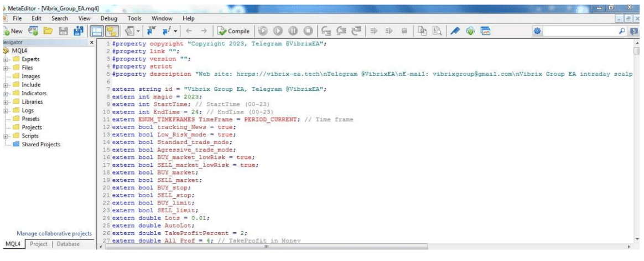The height and width of the screenshot is (261, 644).
Task: Click the find in files magnifier-page icon
Action: coord(435,32)
